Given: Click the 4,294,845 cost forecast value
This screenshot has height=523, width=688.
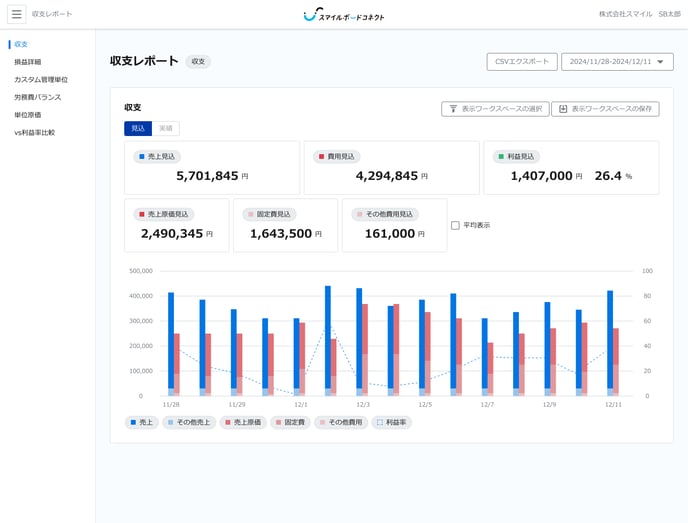Looking at the screenshot, I should point(387,176).
